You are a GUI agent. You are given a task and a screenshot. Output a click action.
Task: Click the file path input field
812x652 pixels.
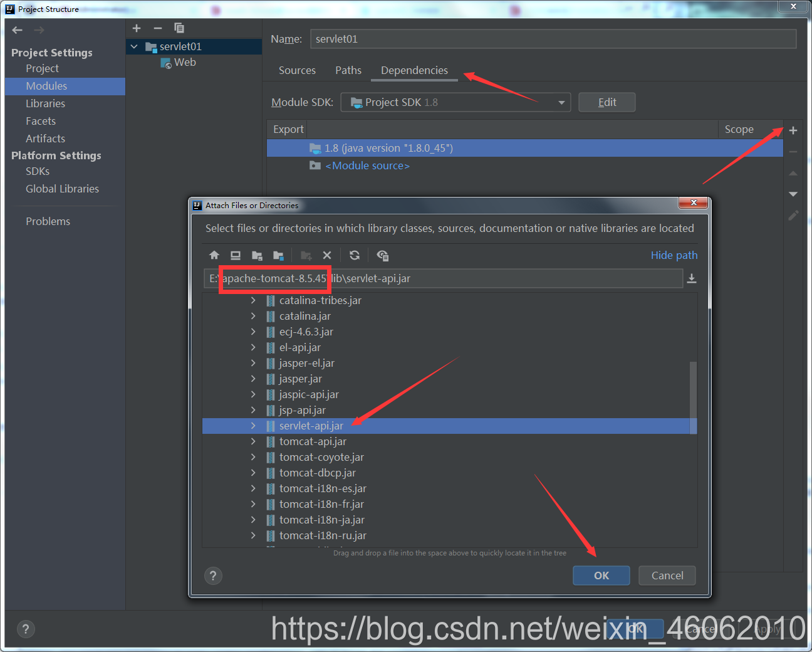click(x=443, y=278)
